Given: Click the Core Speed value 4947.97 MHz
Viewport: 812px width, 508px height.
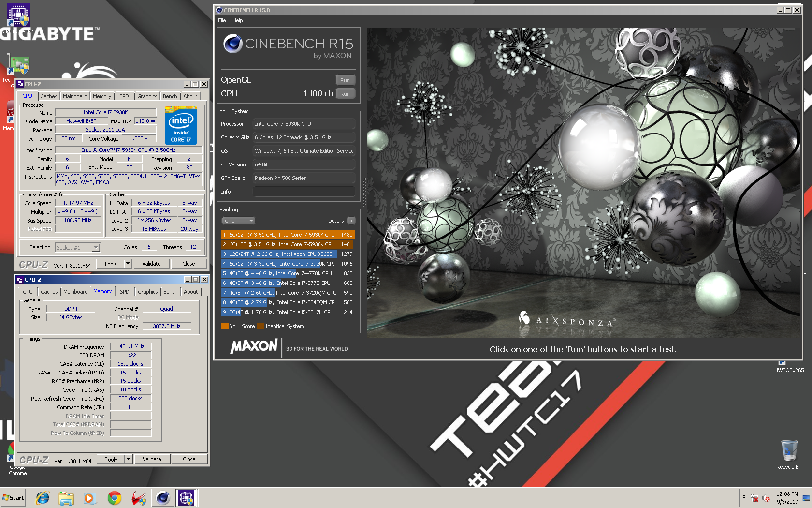Looking at the screenshot, I should [x=78, y=203].
